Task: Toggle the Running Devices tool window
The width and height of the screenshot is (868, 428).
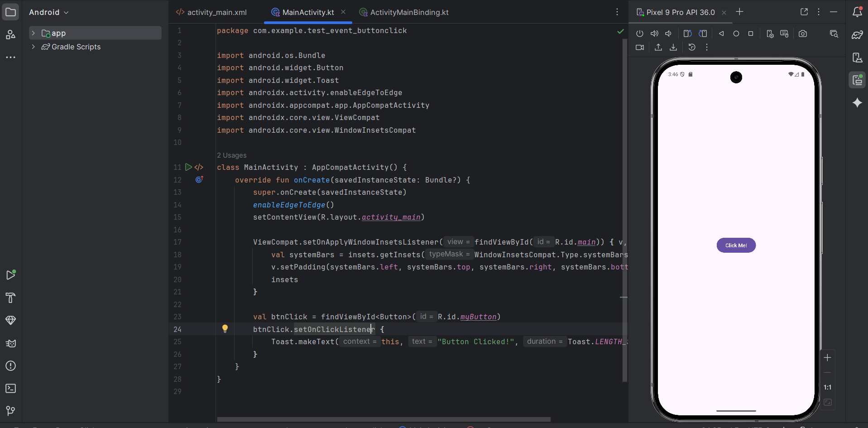Action: click(857, 80)
